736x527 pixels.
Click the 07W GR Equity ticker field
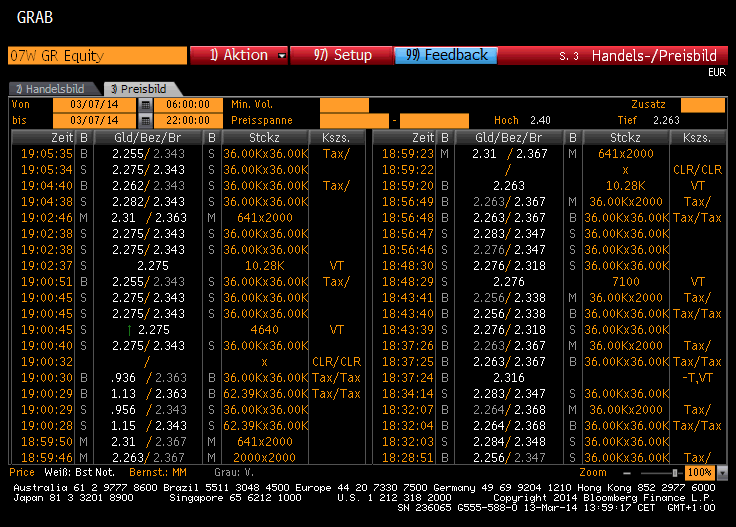point(97,56)
